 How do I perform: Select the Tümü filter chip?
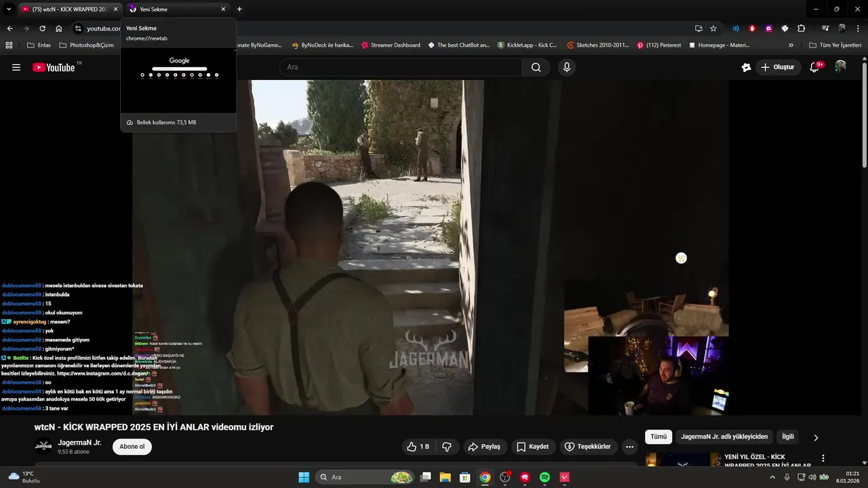658,436
